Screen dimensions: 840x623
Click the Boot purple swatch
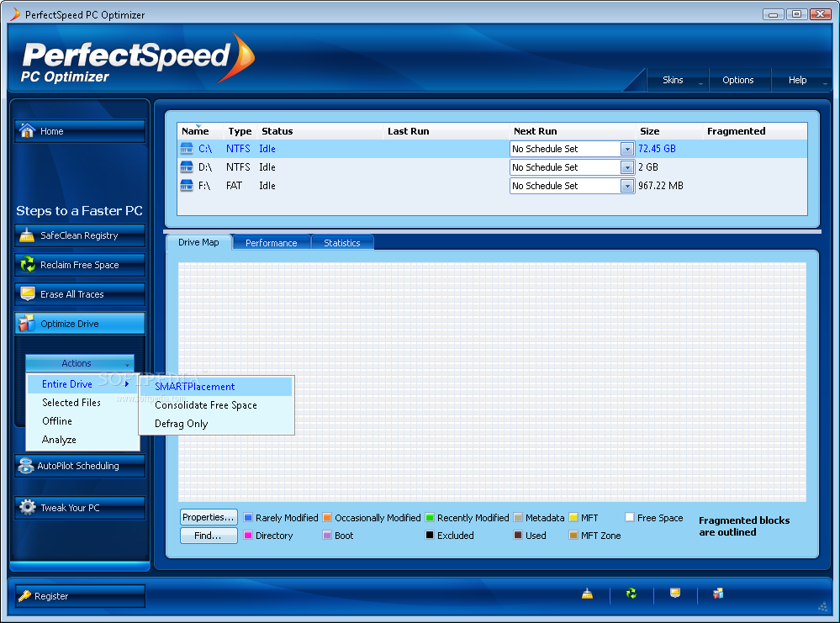(x=327, y=536)
